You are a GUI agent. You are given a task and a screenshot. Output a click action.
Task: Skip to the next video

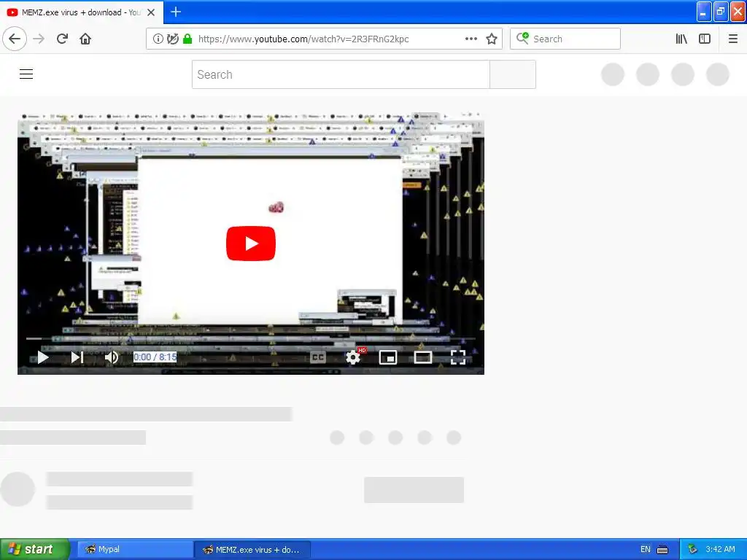tap(77, 357)
